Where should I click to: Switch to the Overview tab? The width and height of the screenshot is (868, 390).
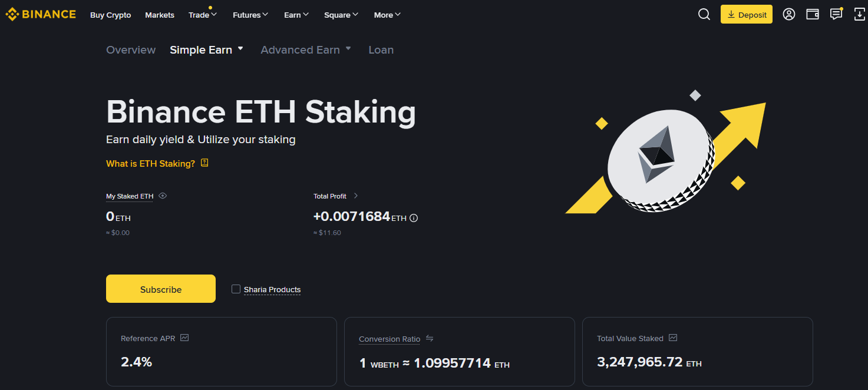coord(131,50)
